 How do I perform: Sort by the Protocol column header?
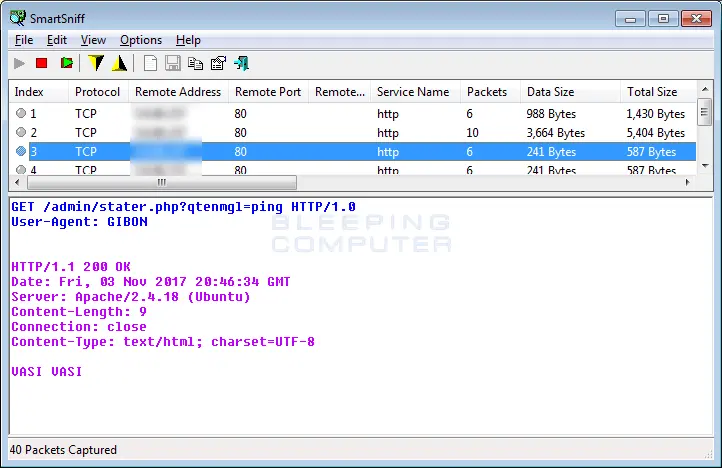[x=99, y=92]
